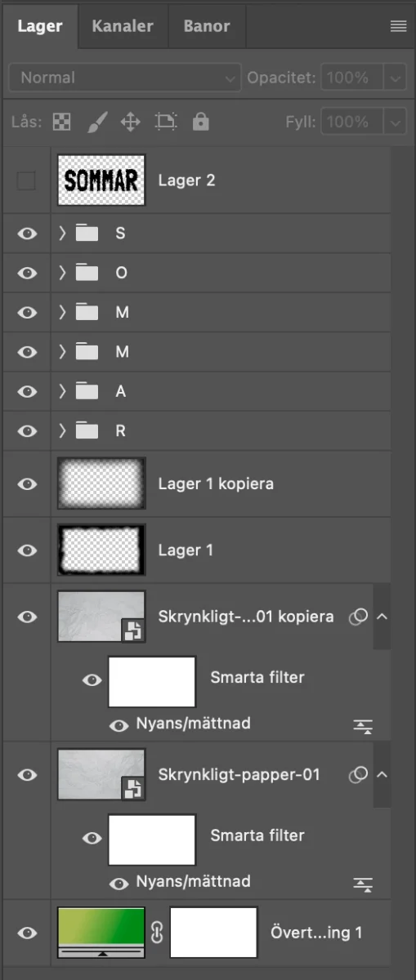Click the Opacitet value field
The width and height of the screenshot is (416, 980).
point(352,78)
